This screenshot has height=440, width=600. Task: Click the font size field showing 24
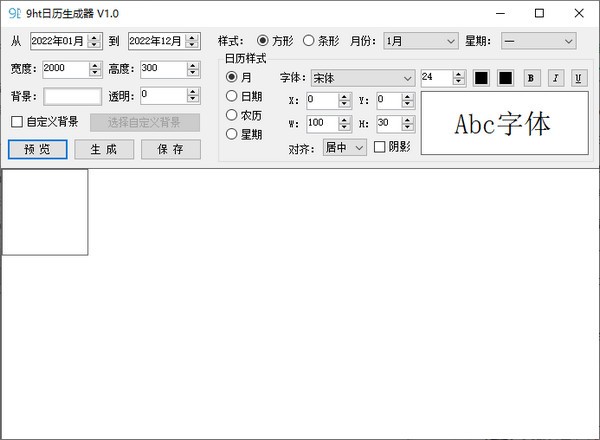coord(436,77)
